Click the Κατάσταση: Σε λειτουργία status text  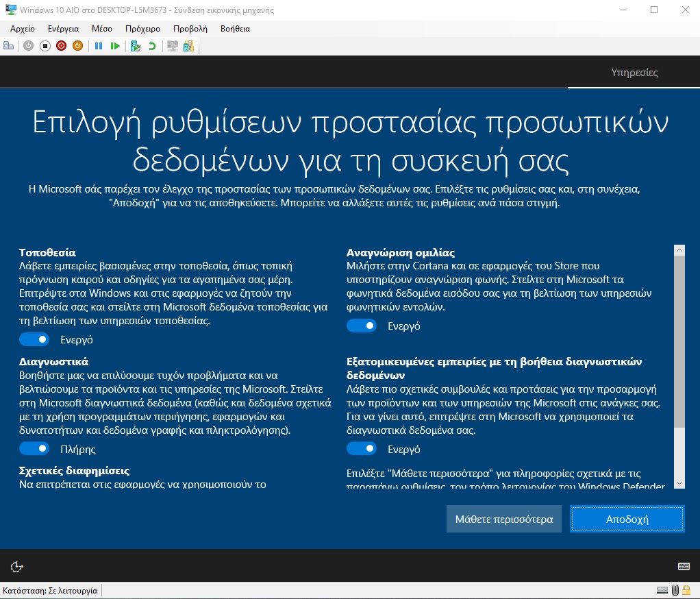coord(50,591)
